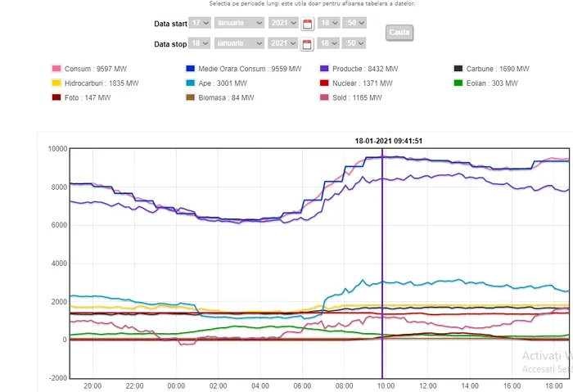Open the Data stop hour dropdown

[x=329, y=43]
